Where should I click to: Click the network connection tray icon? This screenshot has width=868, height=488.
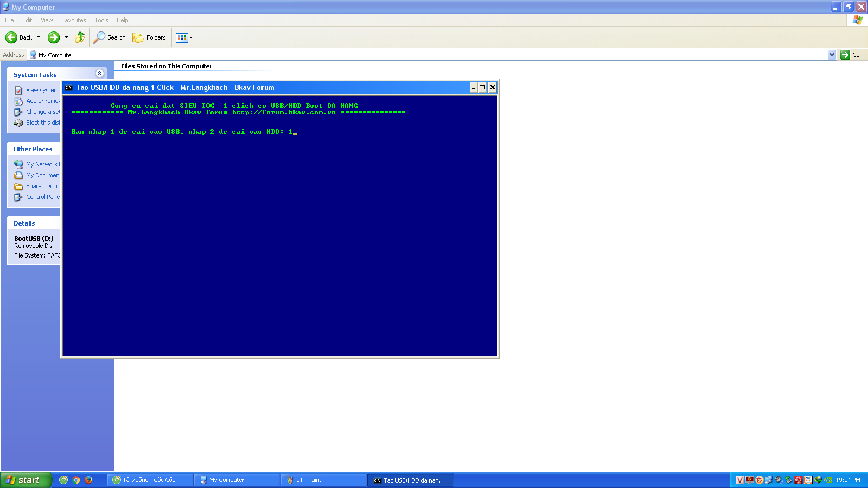point(769,480)
